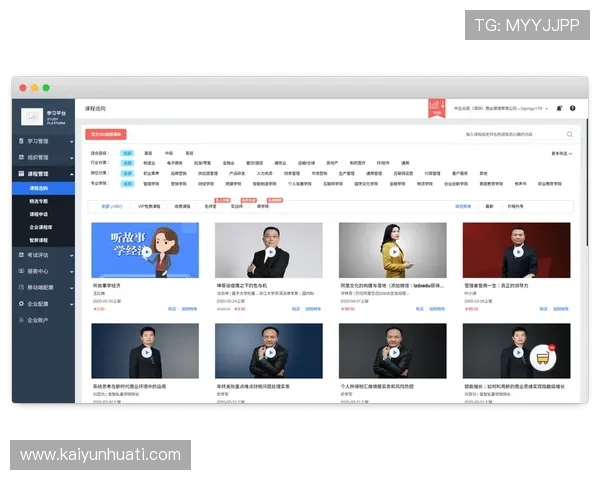Viewport: 600px width, 480px height.
Task: Sort courses by 最新
Action: pyautogui.click(x=489, y=206)
